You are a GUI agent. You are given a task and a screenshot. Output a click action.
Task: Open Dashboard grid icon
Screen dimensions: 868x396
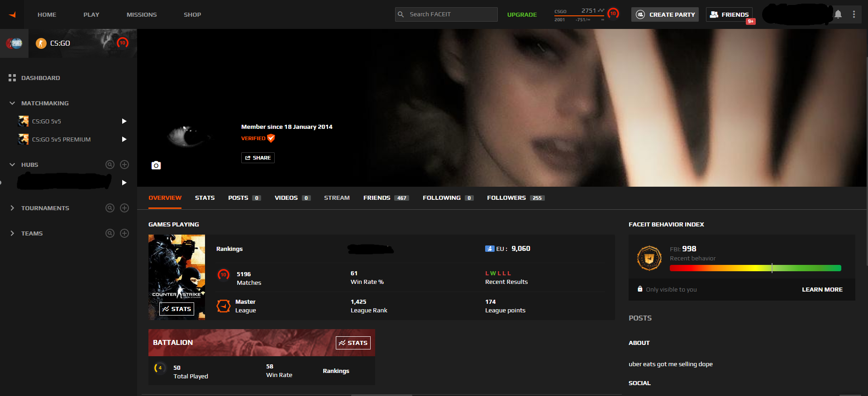[x=12, y=78]
